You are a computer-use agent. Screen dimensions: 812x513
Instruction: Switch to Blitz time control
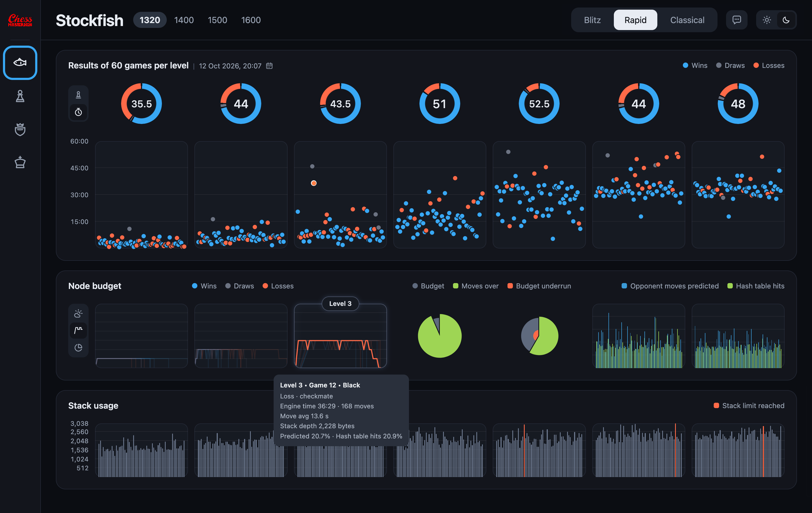tap(592, 20)
